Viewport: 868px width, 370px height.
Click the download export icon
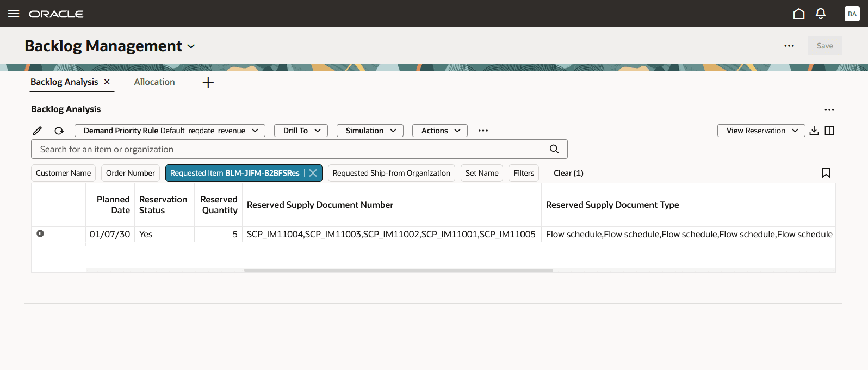[x=814, y=131]
